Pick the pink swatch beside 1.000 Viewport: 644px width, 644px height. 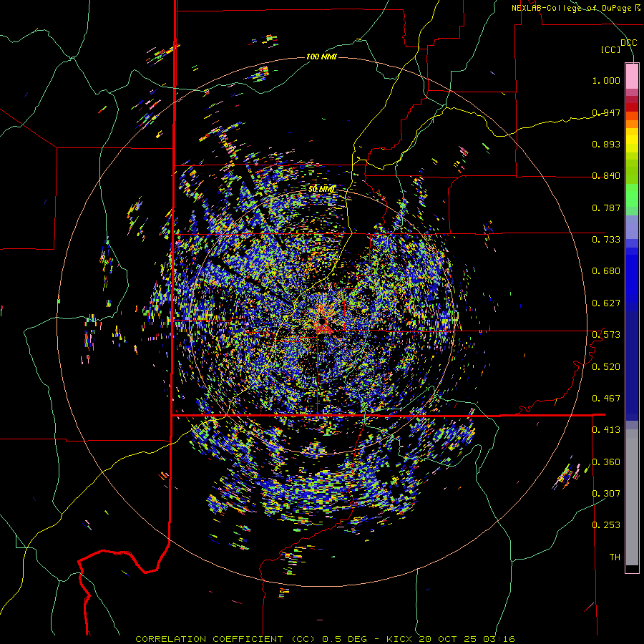tap(632, 77)
